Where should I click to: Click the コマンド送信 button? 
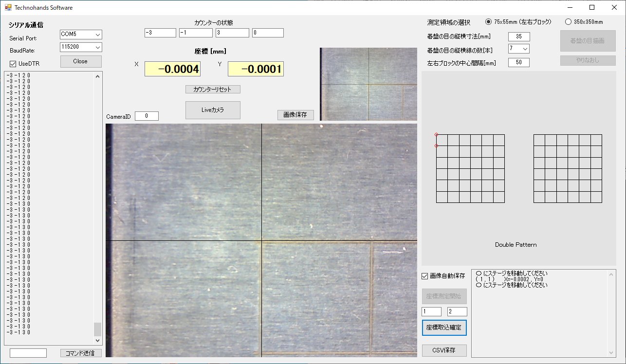(81, 353)
